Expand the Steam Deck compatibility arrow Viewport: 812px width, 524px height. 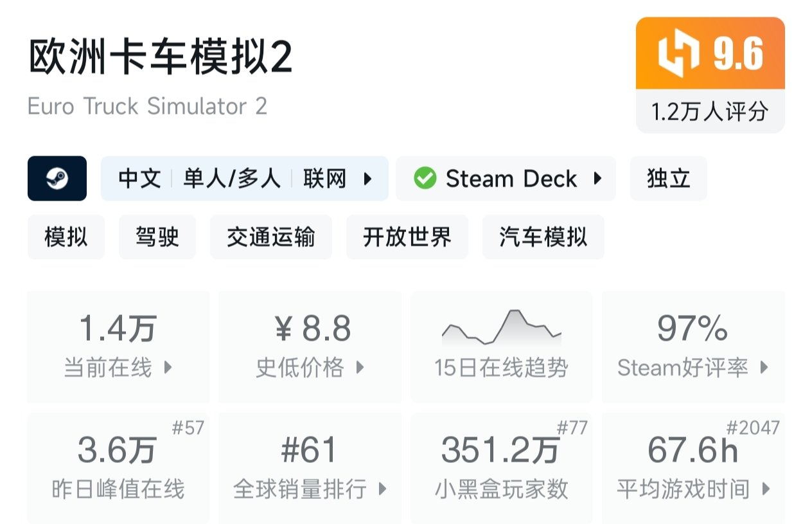tap(597, 179)
